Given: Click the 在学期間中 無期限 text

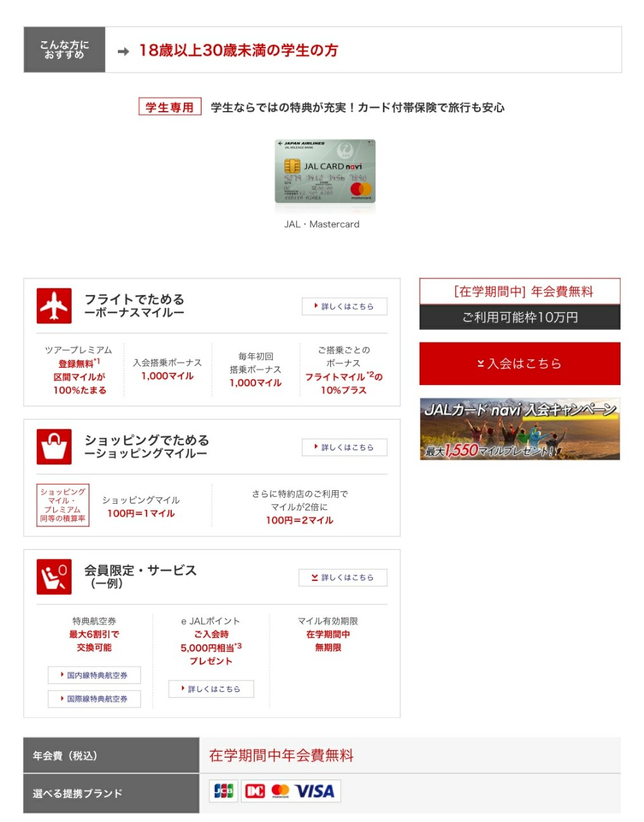Looking at the screenshot, I should [328, 641].
